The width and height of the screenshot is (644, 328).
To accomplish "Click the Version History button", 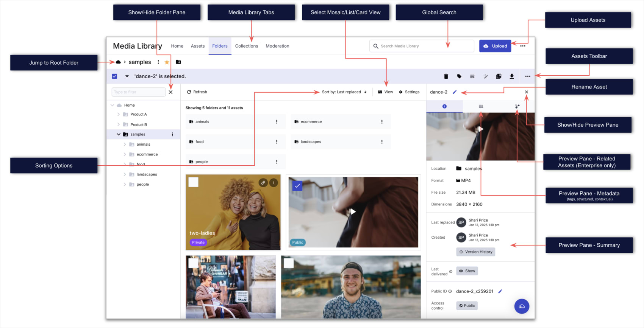I will pos(476,252).
